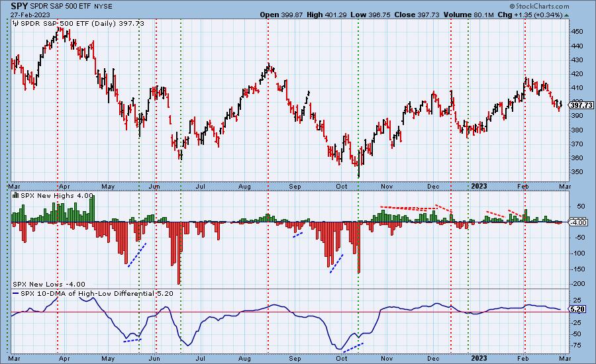Click the SPX New Highs 4.00 legend
The width and height of the screenshot is (596, 364).
(x=57, y=195)
